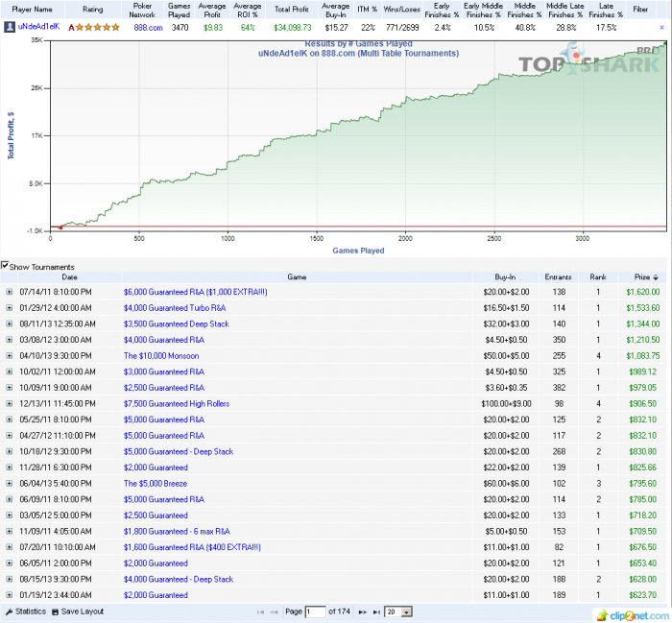Open the uNdeAd1eIK player name link
672x623 pixels.
click(38, 28)
